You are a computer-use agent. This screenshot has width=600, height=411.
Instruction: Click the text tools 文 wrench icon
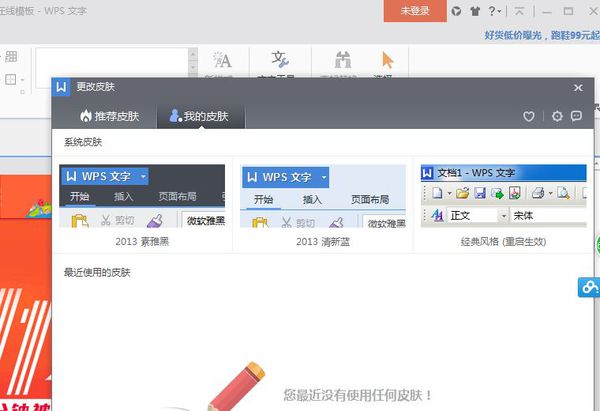[x=280, y=60]
